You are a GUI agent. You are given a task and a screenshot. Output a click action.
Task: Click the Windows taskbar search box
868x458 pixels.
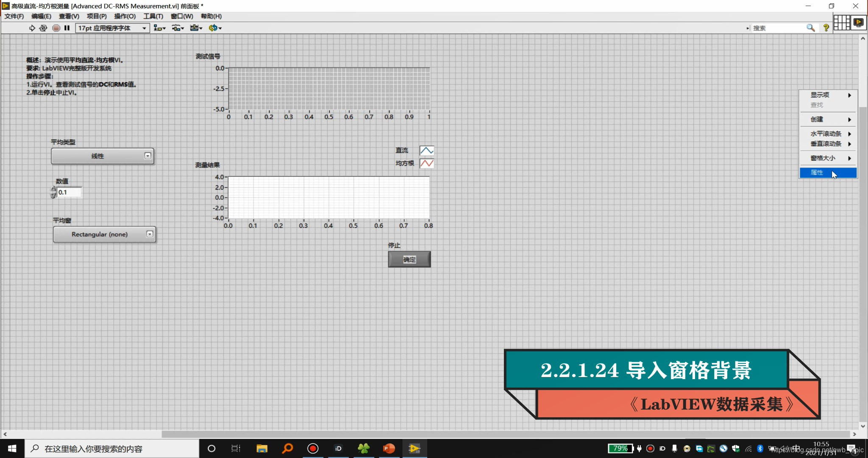click(x=112, y=449)
